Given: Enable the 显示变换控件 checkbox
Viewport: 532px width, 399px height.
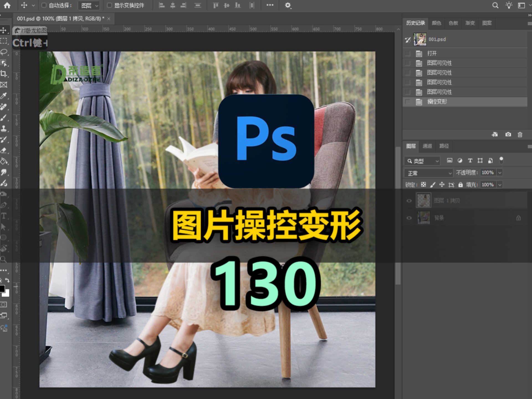Looking at the screenshot, I should [x=109, y=5].
